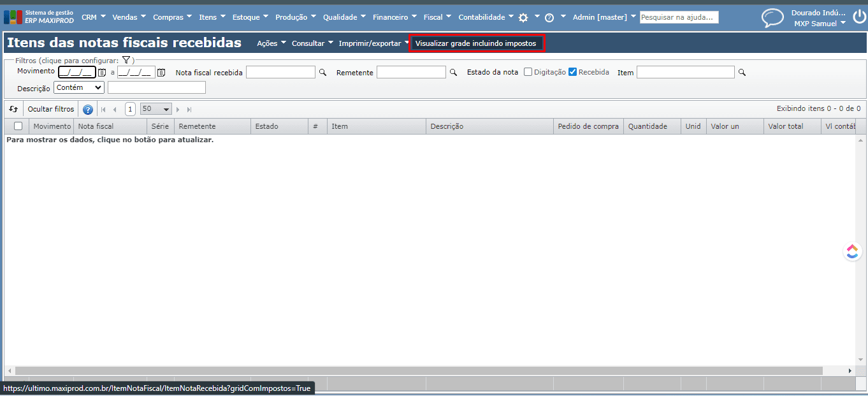Open the Produção menu

[x=296, y=17]
